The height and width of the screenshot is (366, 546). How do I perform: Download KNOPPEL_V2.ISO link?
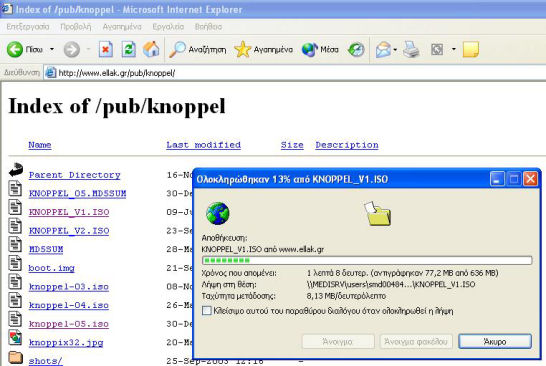click(69, 231)
